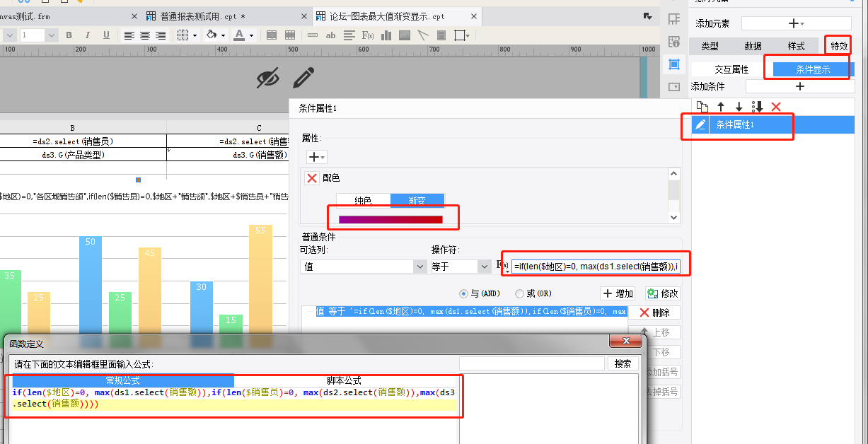This screenshot has width=868, height=444.
Task: Open widget settings sidebar dropdown-box icon
Action: [674, 86]
